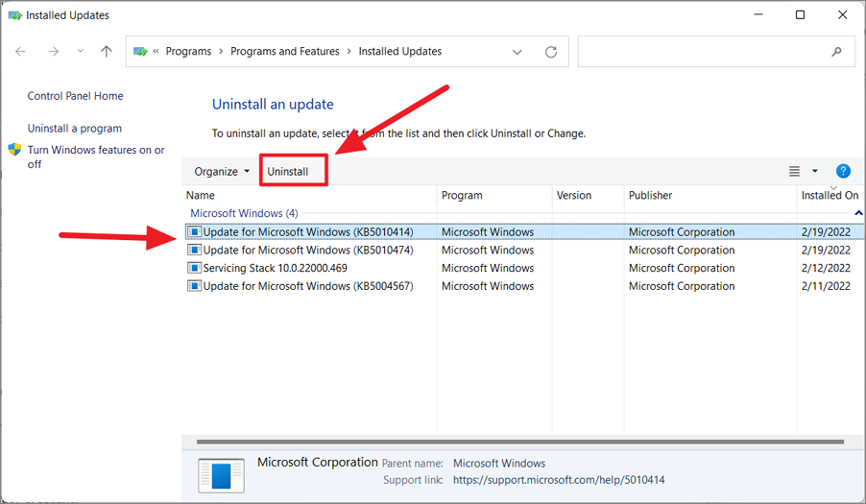Click the address bar folder icon
The image size is (866, 504).
140,51
